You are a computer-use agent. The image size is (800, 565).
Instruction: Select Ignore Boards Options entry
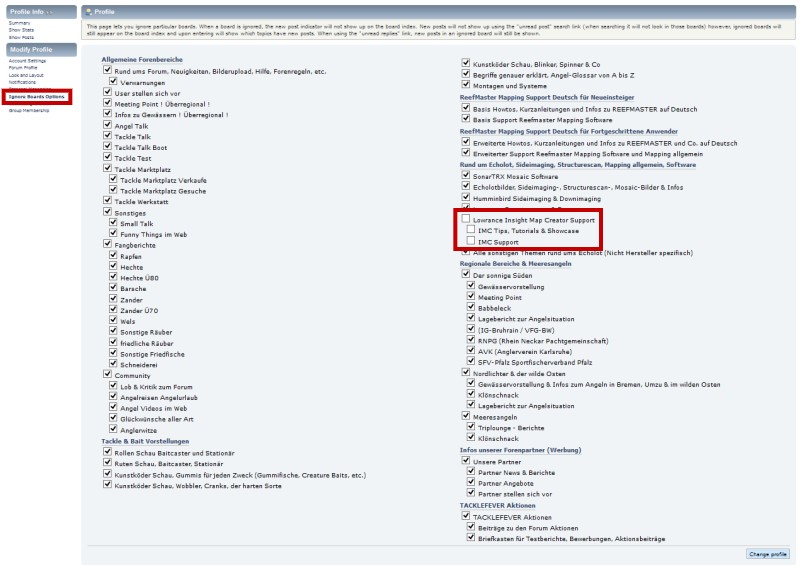[x=36, y=96]
